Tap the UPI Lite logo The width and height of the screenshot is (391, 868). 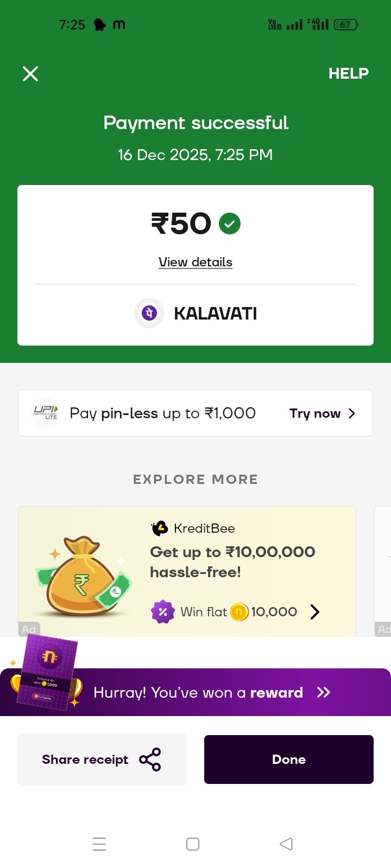tap(46, 413)
